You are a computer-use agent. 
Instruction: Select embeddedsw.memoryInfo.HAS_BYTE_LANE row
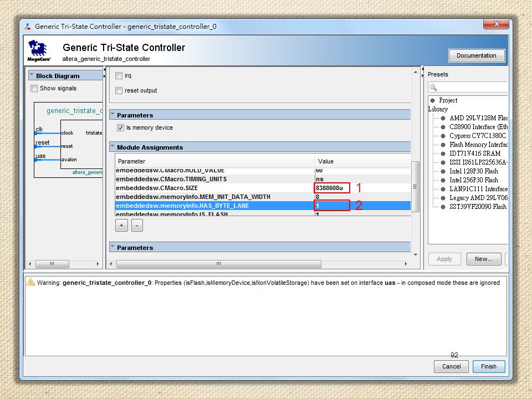pos(263,206)
